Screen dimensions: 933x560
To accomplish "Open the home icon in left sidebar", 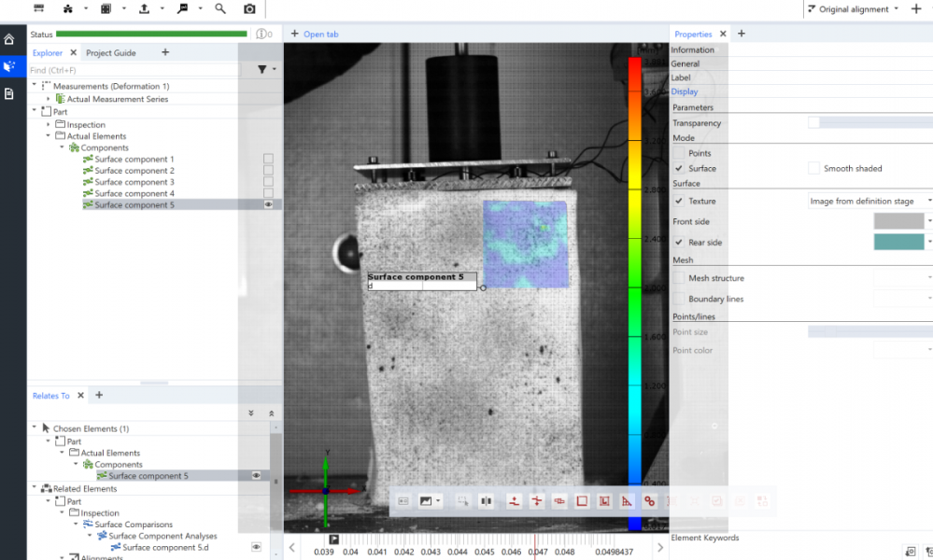I will click(x=9, y=39).
